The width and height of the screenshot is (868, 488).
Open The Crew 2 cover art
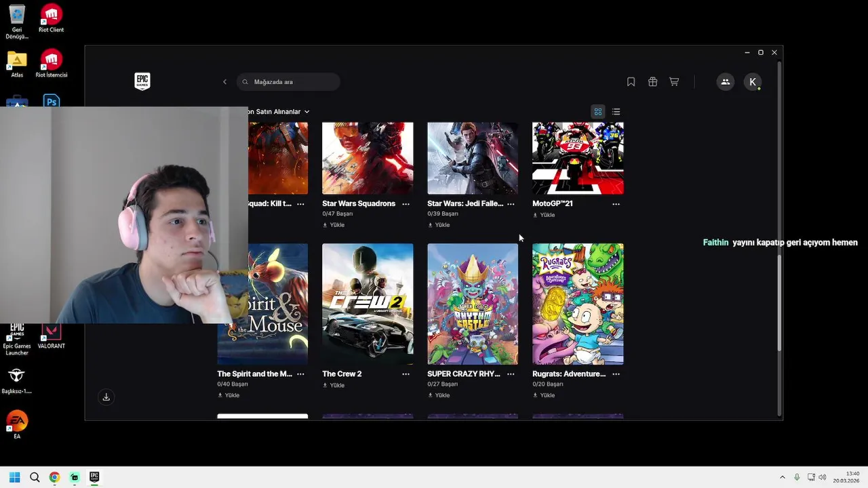(368, 304)
